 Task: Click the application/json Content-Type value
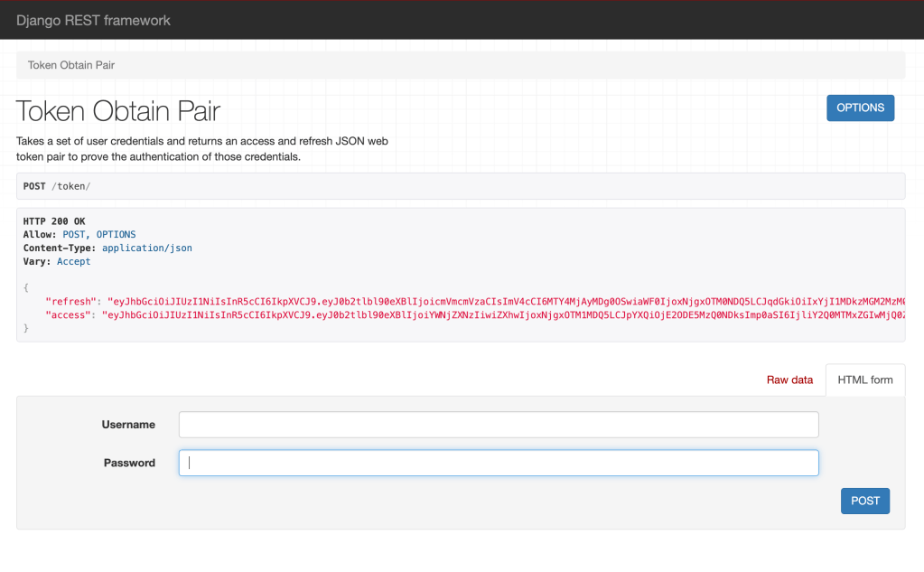(146, 248)
